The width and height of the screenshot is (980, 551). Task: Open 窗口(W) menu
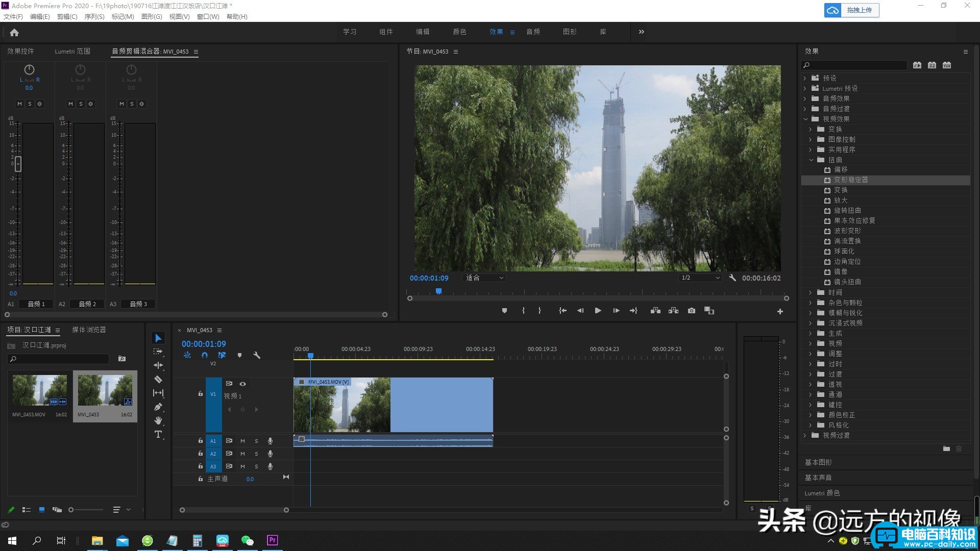(208, 16)
